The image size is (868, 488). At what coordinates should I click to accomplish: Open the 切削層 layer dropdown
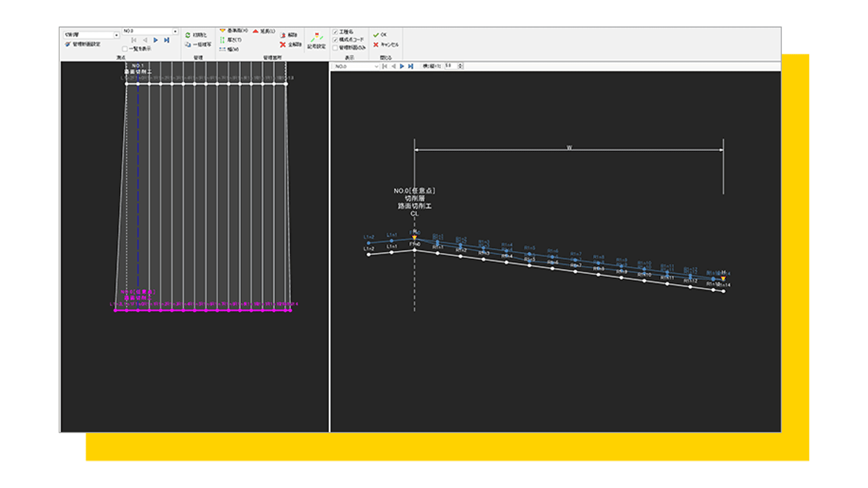point(116,35)
